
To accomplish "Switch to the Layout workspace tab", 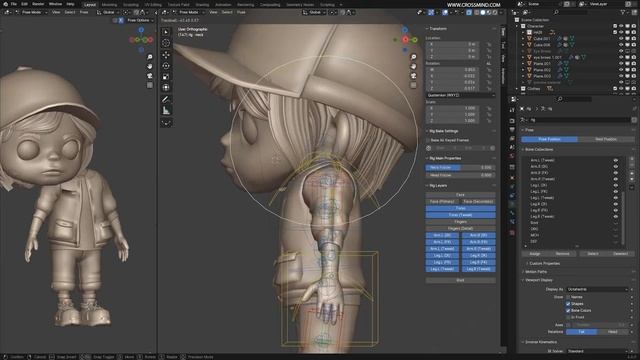I will (x=89, y=4).
